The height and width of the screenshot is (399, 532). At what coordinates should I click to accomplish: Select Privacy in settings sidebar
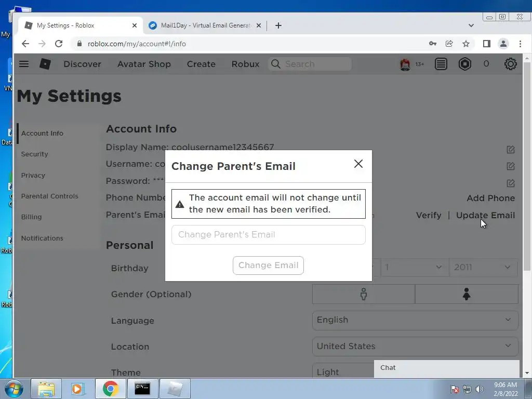[33, 176]
